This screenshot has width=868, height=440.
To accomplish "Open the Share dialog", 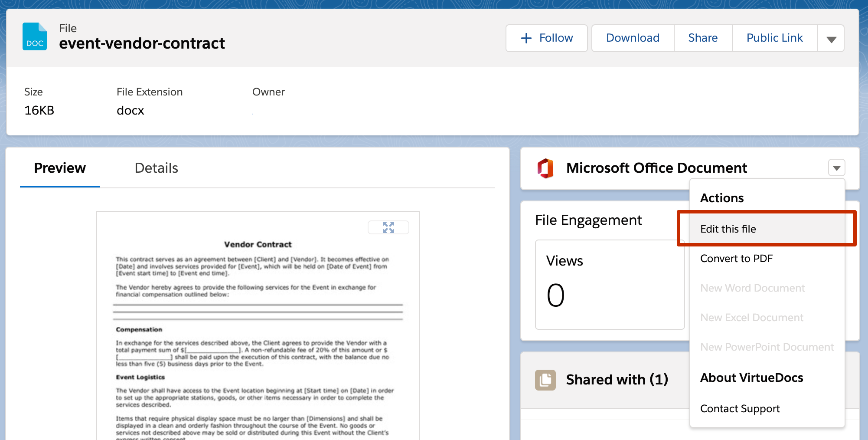I will [702, 38].
